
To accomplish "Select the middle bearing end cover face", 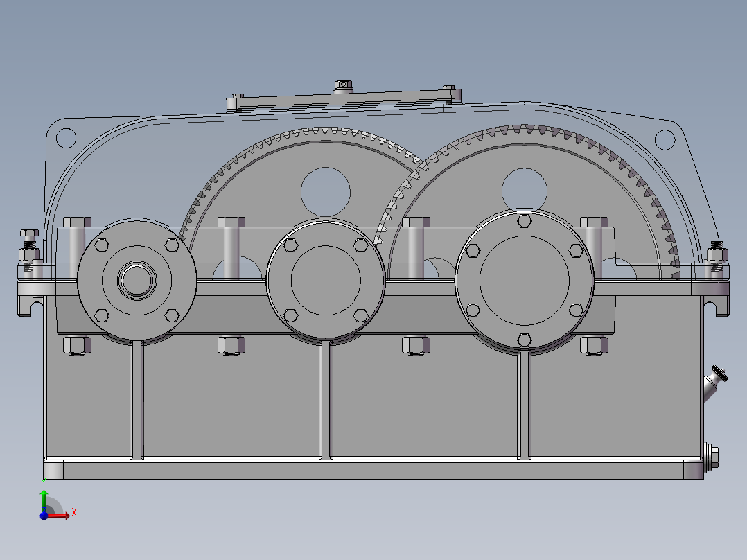I will click(x=326, y=280).
